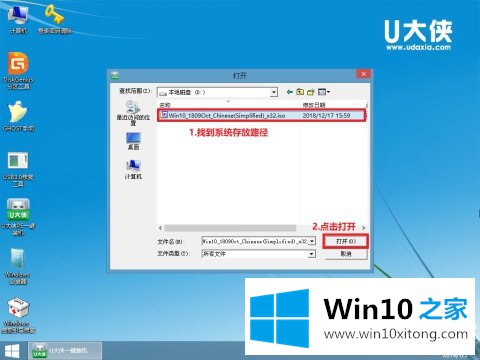Image resolution: width=480 pixels, height=360 pixels.
Task: Expand the look-in location dropdown
Action: pyautogui.click(x=274, y=92)
